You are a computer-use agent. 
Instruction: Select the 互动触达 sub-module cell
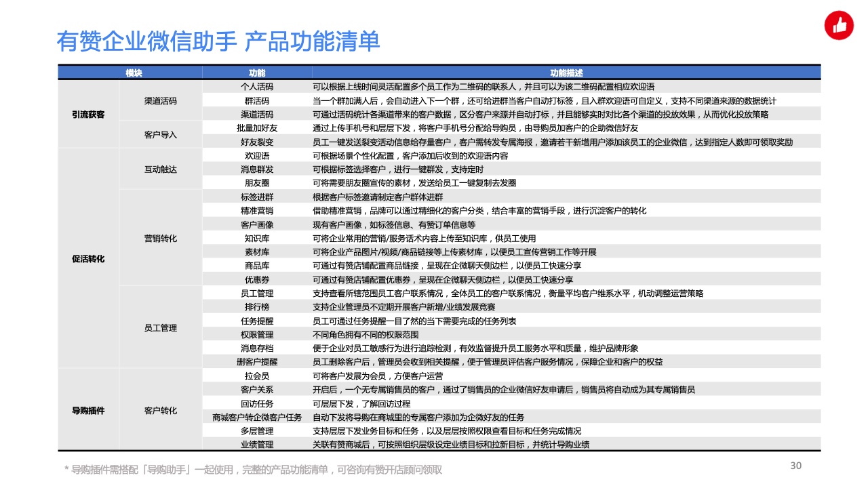click(x=161, y=169)
